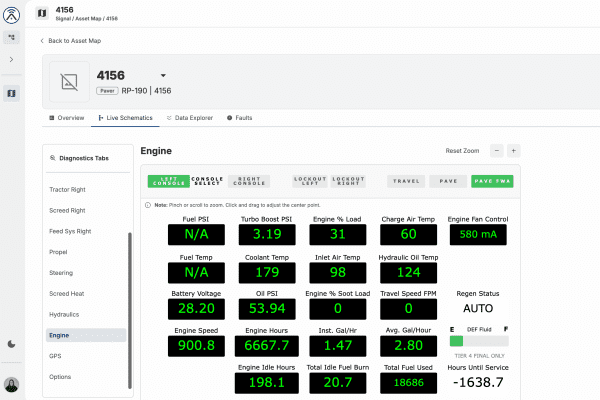Expand the left sidebar chevron
The image size is (600, 400).
(12, 60)
